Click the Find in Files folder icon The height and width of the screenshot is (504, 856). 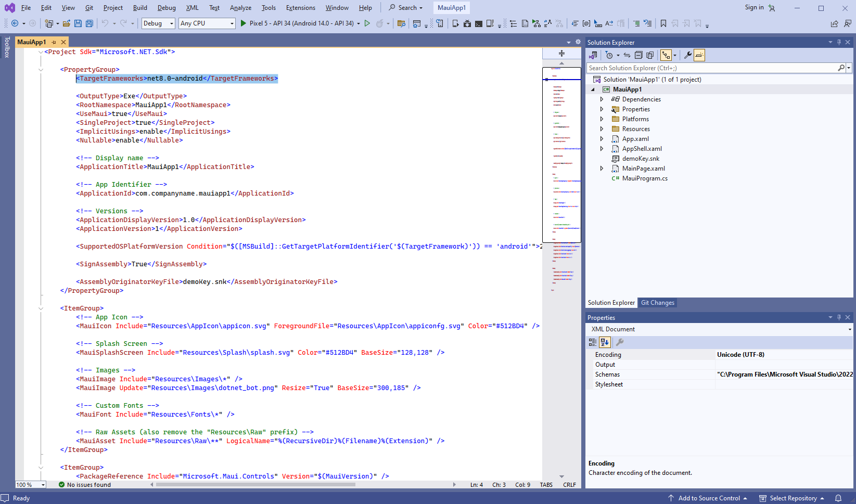tap(401, 23)
